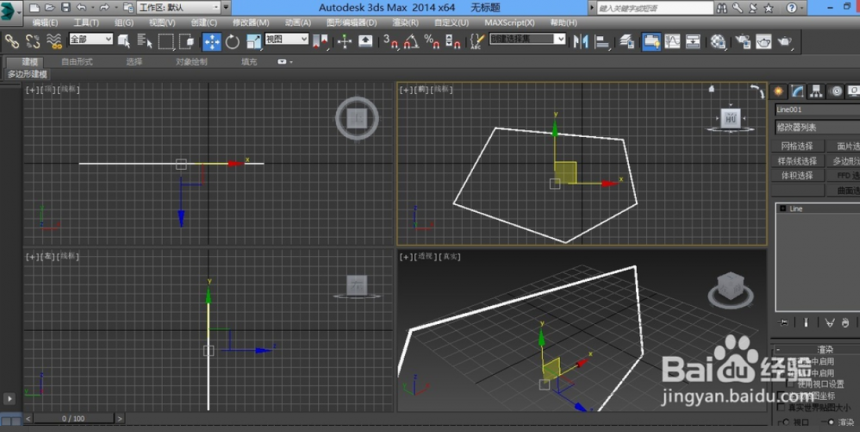860x432 pixels.
Task: Click the New Scene icon in quick access toolbar
Action: click(34, 8)
